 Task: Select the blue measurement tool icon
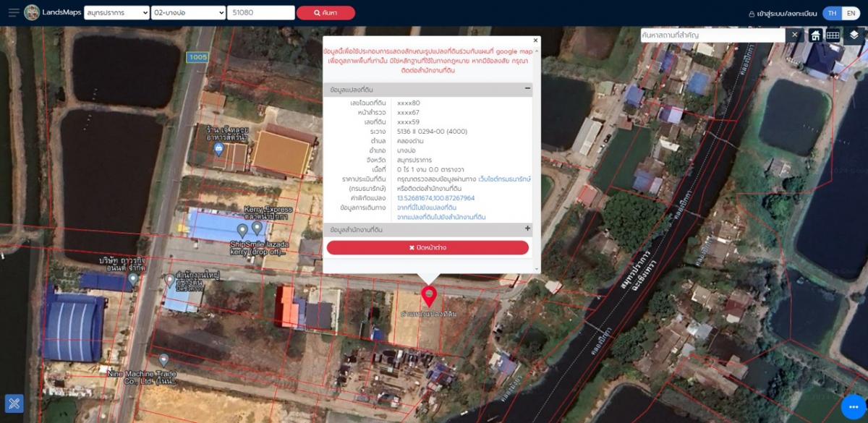point(16,404)
